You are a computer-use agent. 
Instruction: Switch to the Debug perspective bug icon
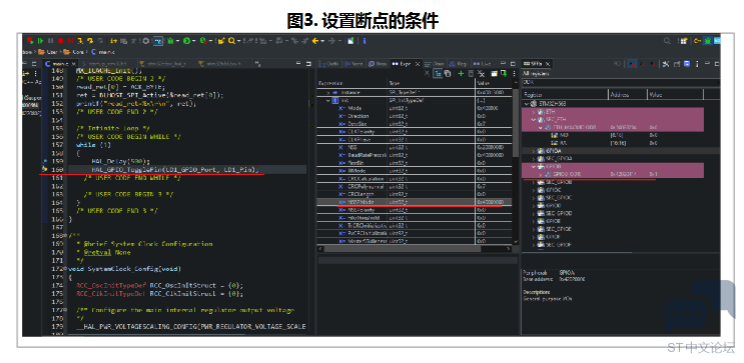coord(707,40)
